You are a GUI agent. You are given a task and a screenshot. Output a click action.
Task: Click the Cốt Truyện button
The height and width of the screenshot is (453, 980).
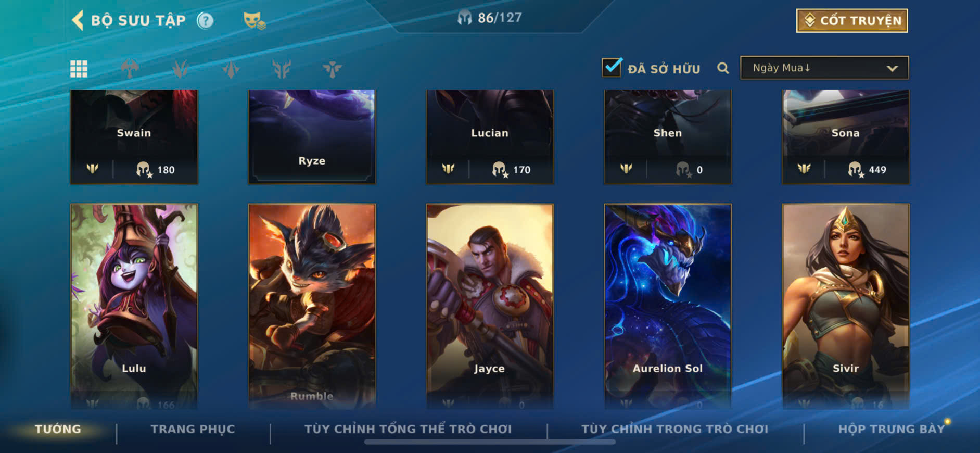852,20
